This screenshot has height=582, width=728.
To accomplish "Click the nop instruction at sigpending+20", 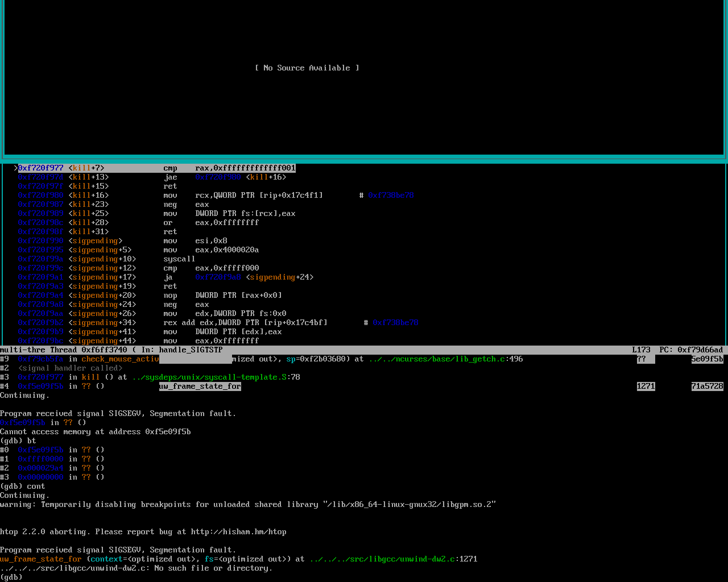I will [x=170, y=296].
